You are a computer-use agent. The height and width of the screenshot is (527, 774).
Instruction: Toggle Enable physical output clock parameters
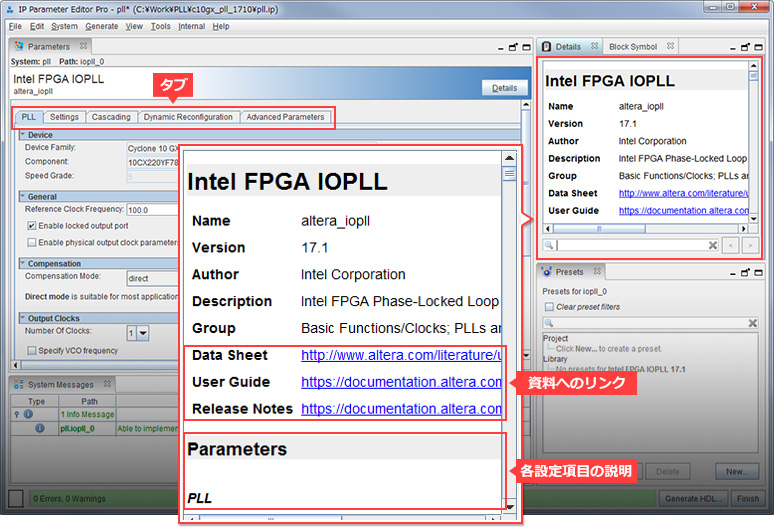tap(32, 242)
